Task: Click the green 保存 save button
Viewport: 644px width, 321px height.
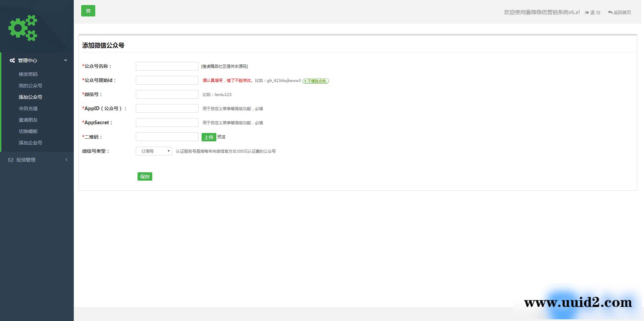Action: (x=145, y=177)
